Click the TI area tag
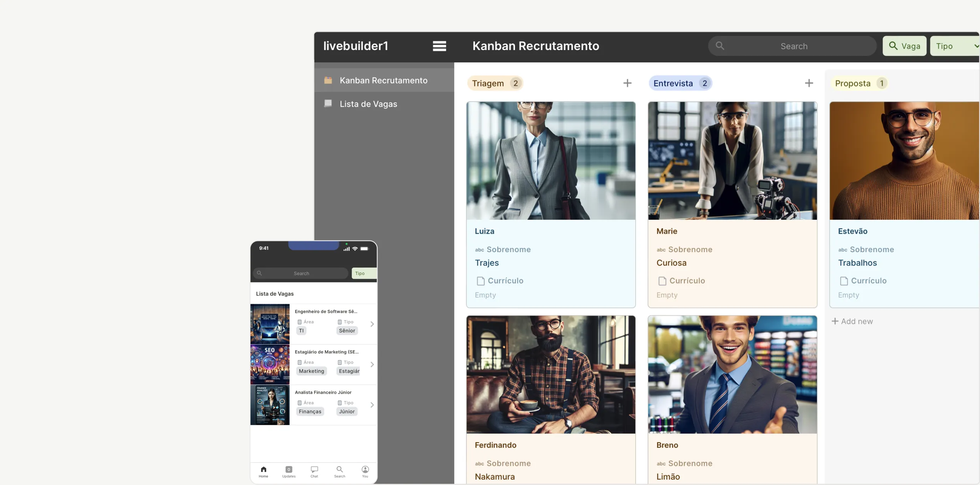Screen dimensions: 980x485 pyautogui.click(x=301, y=331)
